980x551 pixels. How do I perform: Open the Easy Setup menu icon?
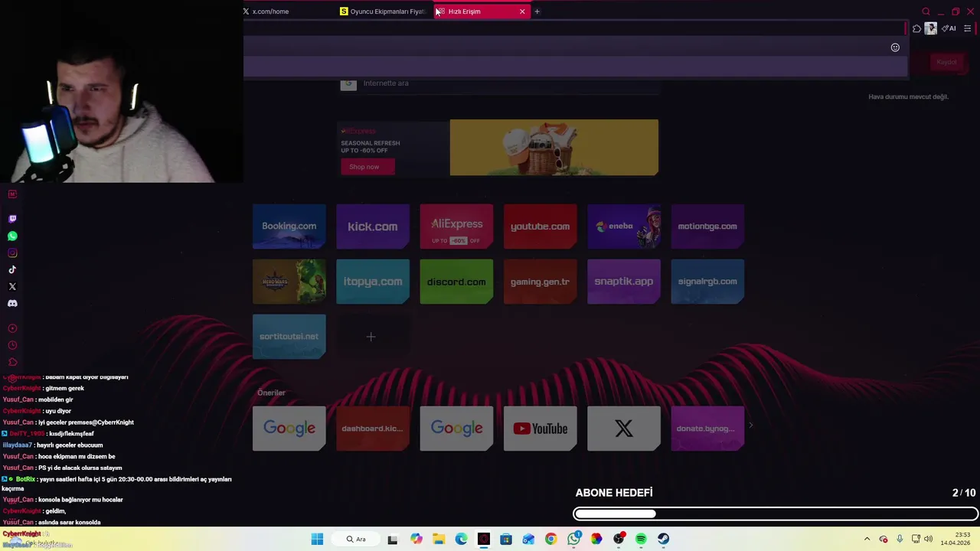point(967,28)
